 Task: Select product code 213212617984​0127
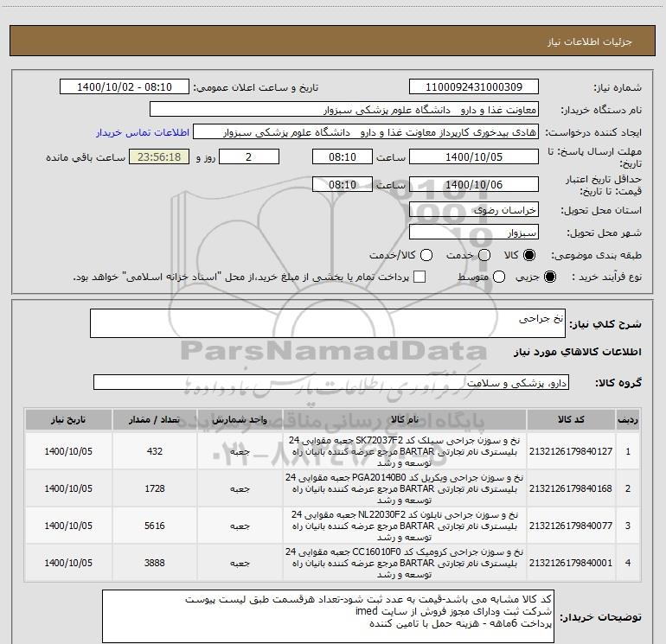[x=571, y=451]
